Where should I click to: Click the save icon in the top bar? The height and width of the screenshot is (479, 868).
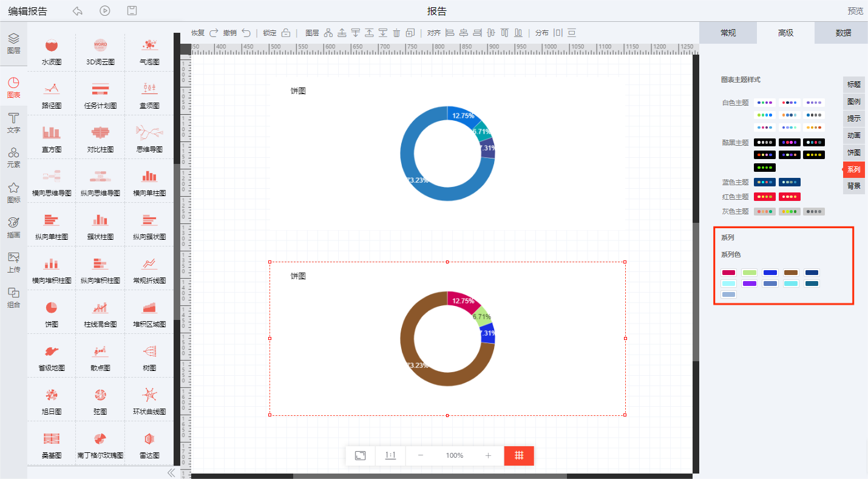pos(132,11)
